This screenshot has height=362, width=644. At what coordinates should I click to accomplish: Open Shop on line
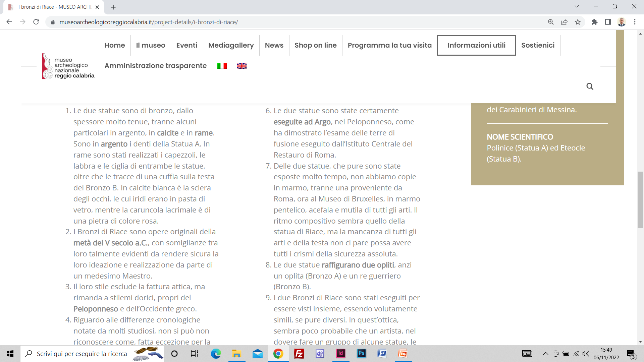tap(316, 45)
